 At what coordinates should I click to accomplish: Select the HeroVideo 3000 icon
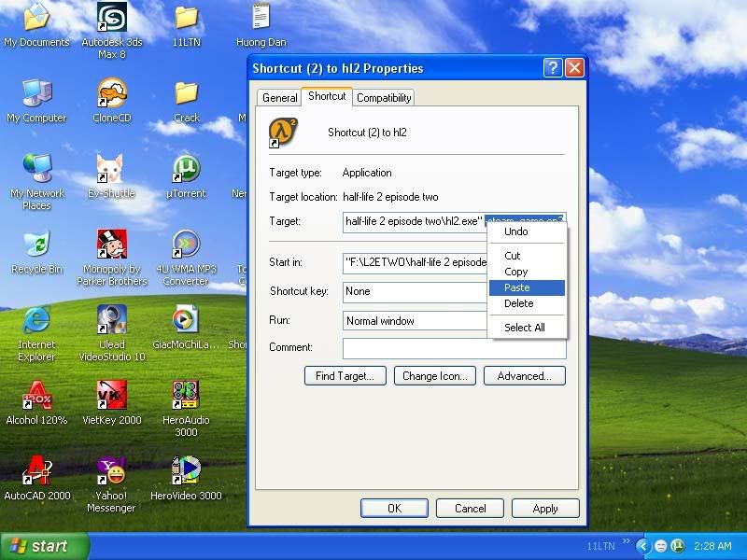(x=186, y=478)
